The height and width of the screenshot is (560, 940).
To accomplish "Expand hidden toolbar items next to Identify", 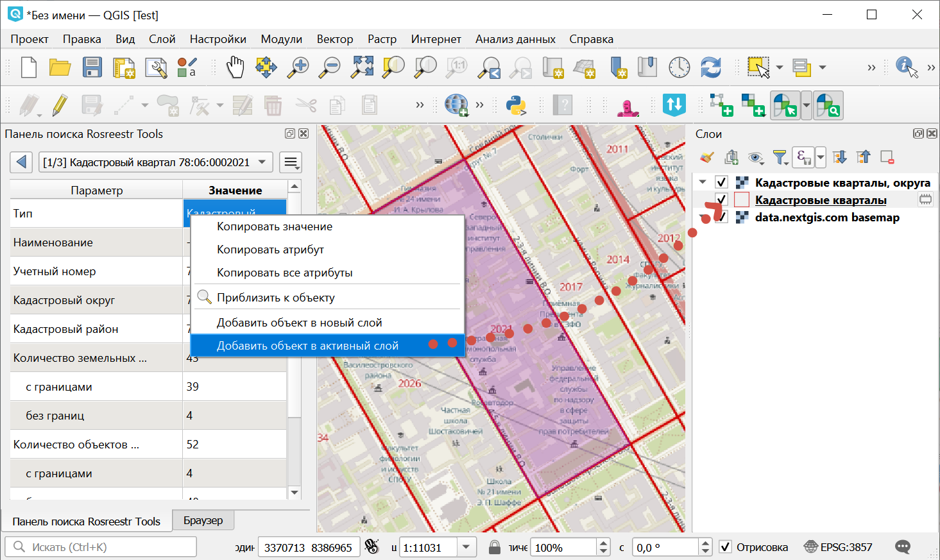I will point(931,67).
